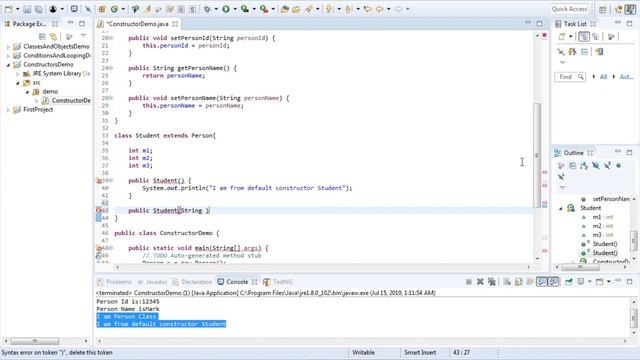Click the Previous Annotation toolbar icon
This screenshot has width=640, height=360.
(x=348, y=9)
